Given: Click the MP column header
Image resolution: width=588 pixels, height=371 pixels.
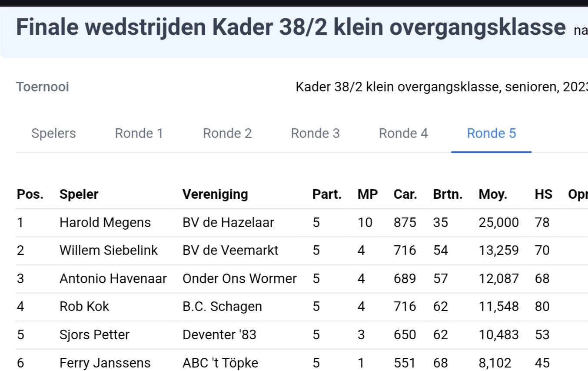Looking at the screenshot, I should [x=368, y=194].
